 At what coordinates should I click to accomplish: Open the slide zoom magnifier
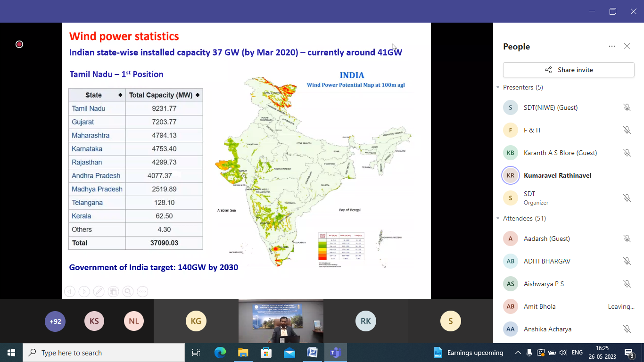[x=128, y=292]
